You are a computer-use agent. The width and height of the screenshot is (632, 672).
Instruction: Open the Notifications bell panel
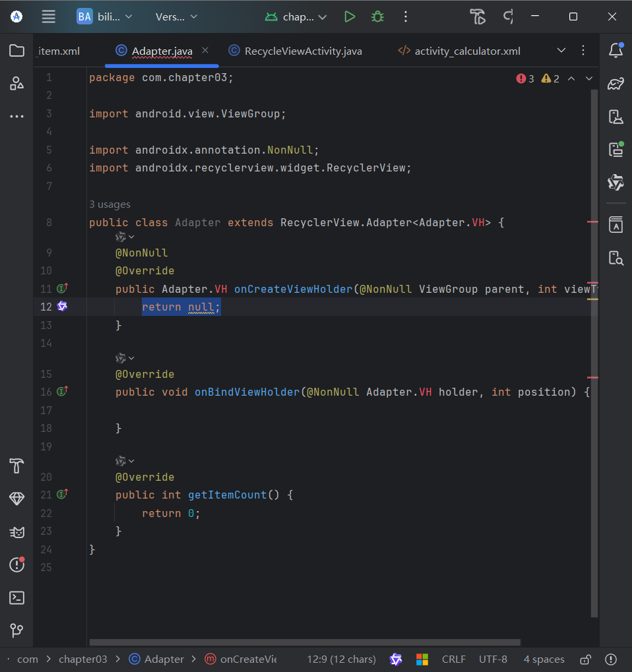[x=616, y=51]
